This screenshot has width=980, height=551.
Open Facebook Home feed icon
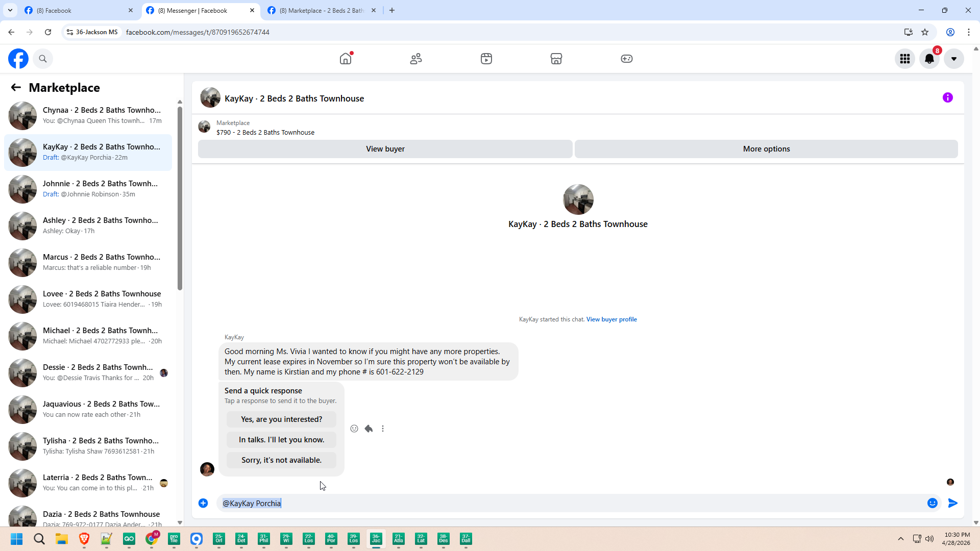[x=346, y=59]
